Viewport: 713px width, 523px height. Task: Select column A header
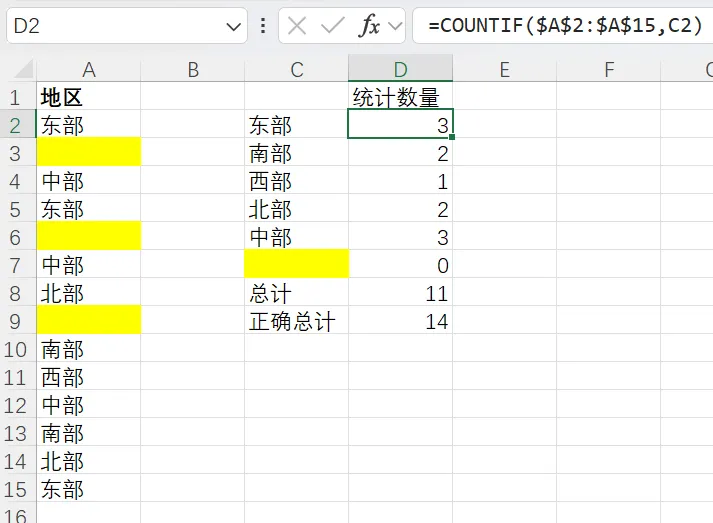coord(89,70)
